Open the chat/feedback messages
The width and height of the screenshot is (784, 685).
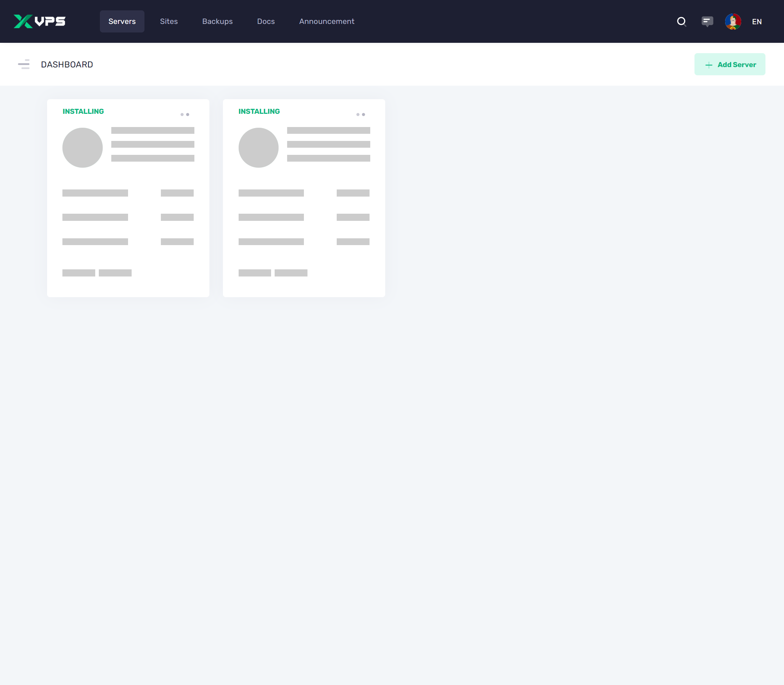click(x=707, y=22)
